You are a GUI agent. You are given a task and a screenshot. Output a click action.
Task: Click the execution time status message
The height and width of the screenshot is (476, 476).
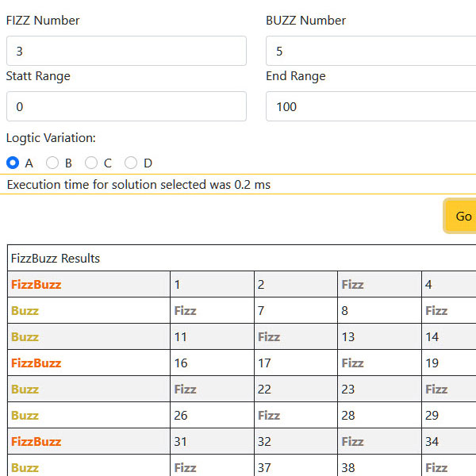[x=139, y=184]
